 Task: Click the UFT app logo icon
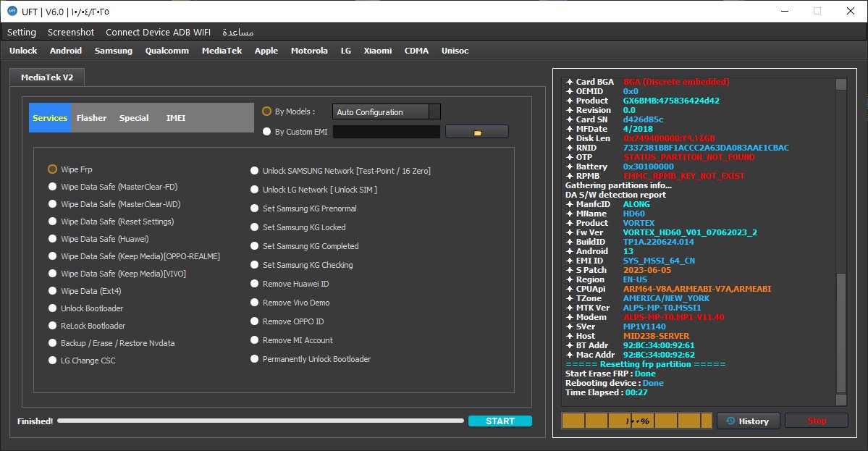pos(12,11)
